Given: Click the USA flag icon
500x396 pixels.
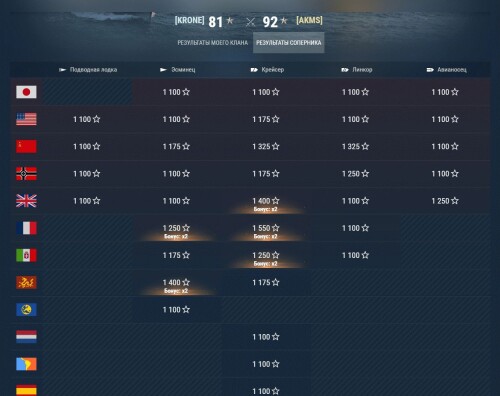Looking at the screenshot, I should (26, 119).
